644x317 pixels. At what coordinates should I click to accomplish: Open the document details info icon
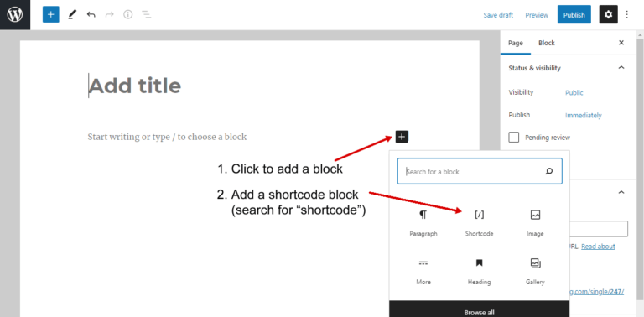coord(128,15)
